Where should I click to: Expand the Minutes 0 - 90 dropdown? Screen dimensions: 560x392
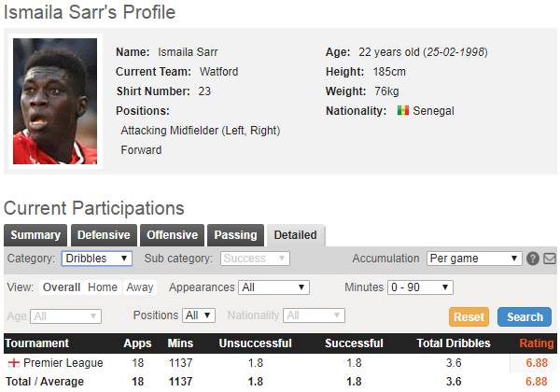(420, 287)
